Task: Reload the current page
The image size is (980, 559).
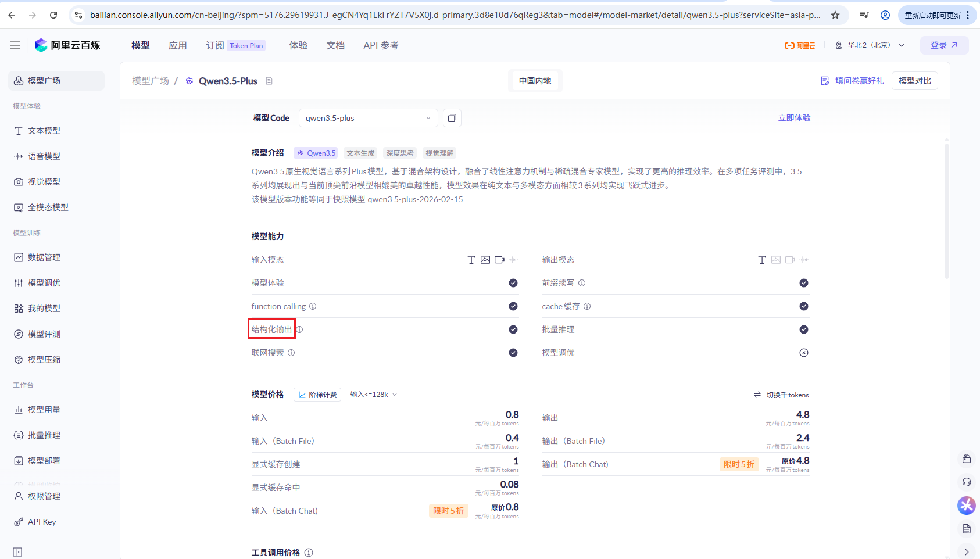Action: click(x=53, y=15)
